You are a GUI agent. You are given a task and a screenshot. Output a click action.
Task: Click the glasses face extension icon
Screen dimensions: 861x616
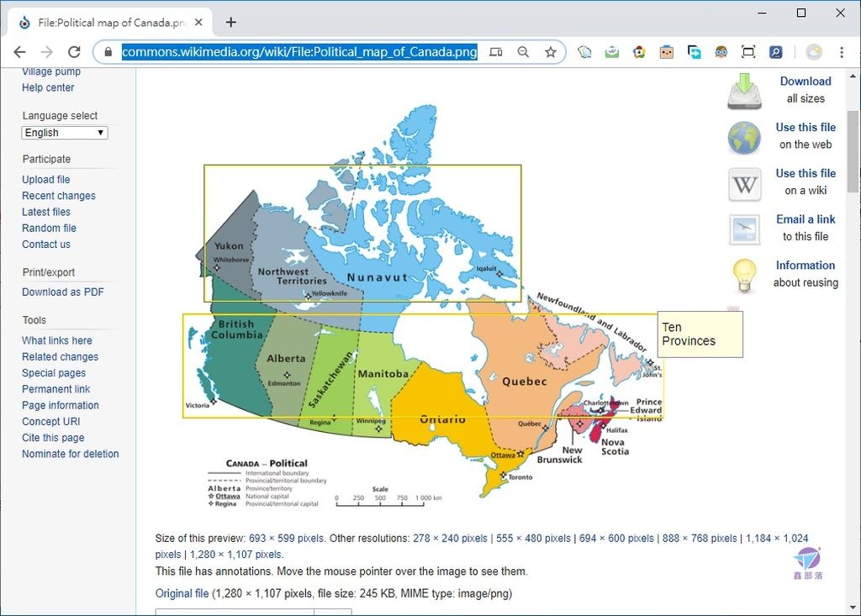pos(721,52)
